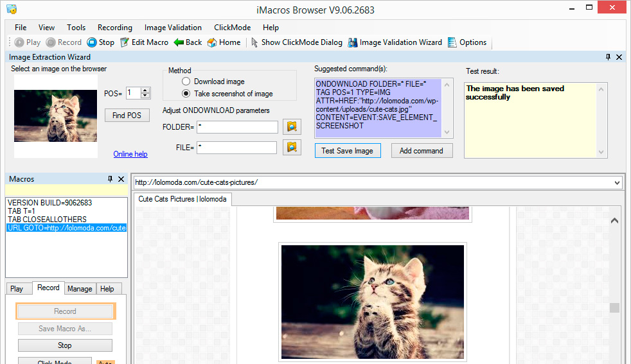
Task: Click the Home toolbar icon
Action: (x=212, y=42)
